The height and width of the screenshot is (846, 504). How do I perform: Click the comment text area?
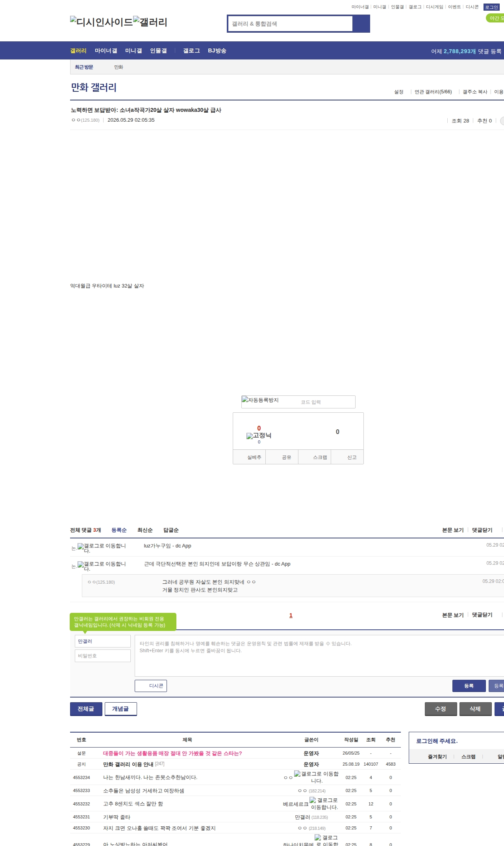319,656
